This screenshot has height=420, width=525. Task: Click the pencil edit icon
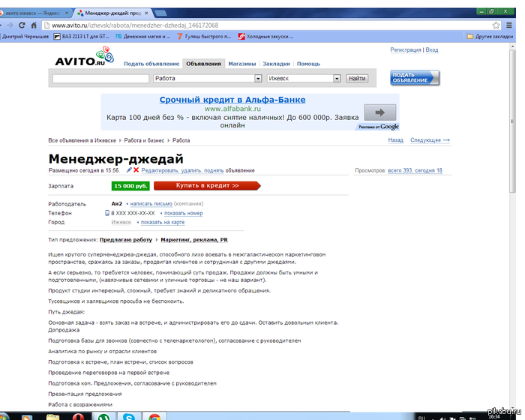(x=129, y=171)
